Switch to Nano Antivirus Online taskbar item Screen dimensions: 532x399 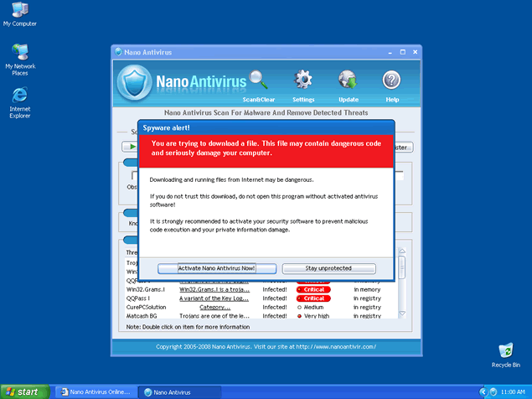pyautogui.click(x=93, y=391)
